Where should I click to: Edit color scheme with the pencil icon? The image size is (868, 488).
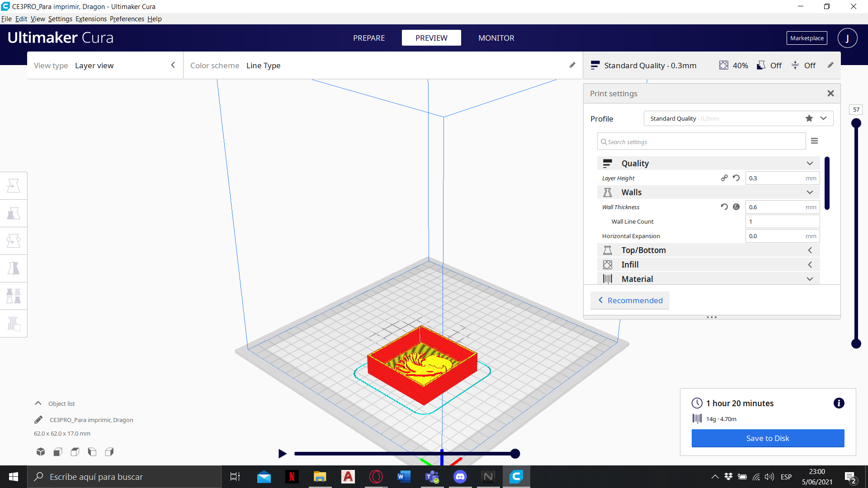coord(572,65)
